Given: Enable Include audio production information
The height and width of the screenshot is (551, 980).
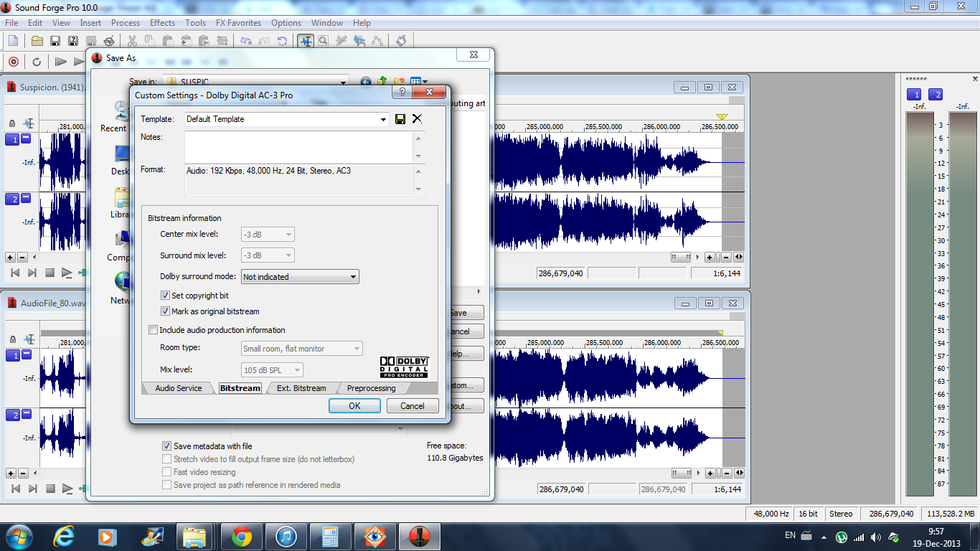Looking at the screenshot, I should pyautogui.click(x=153, y=330).
